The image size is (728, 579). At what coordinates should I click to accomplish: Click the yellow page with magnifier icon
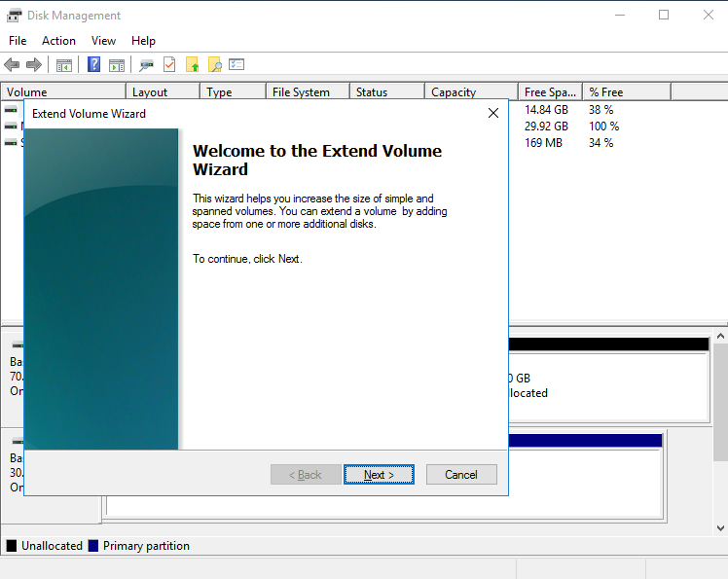(214, 64)
